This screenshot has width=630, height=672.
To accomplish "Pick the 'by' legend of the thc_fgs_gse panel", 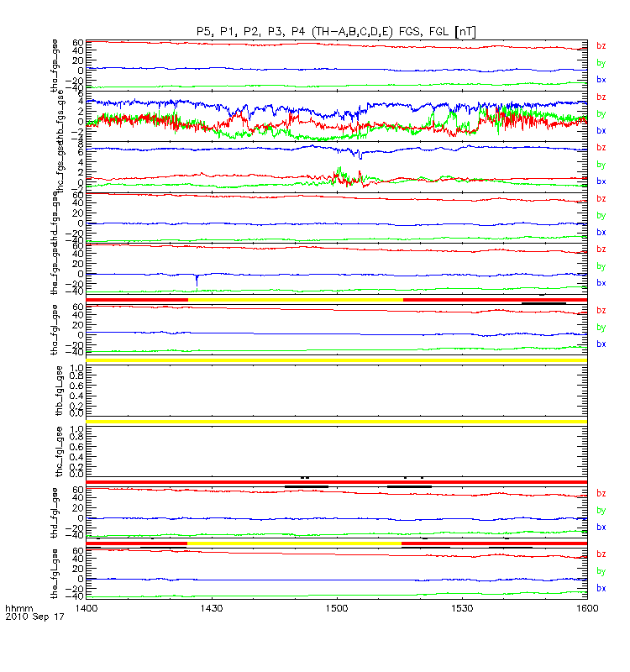I will tap(601, 165).
